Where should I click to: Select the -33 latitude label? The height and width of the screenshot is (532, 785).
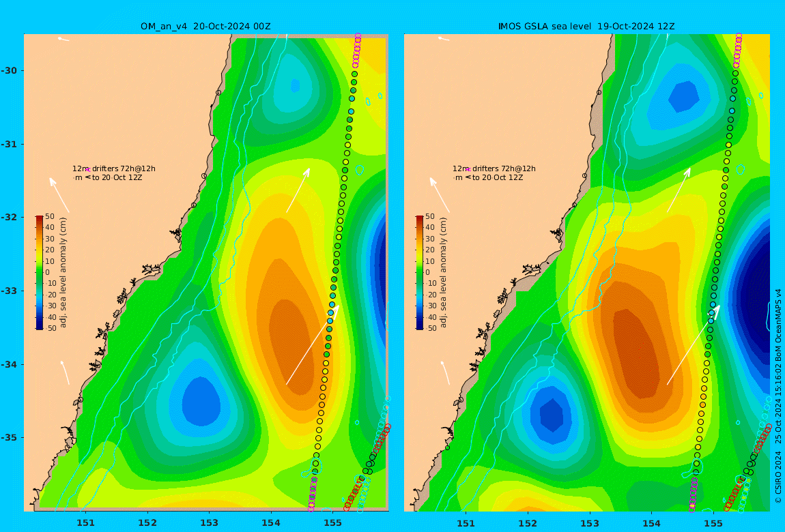pyautogui.click(x=9, y=291)
